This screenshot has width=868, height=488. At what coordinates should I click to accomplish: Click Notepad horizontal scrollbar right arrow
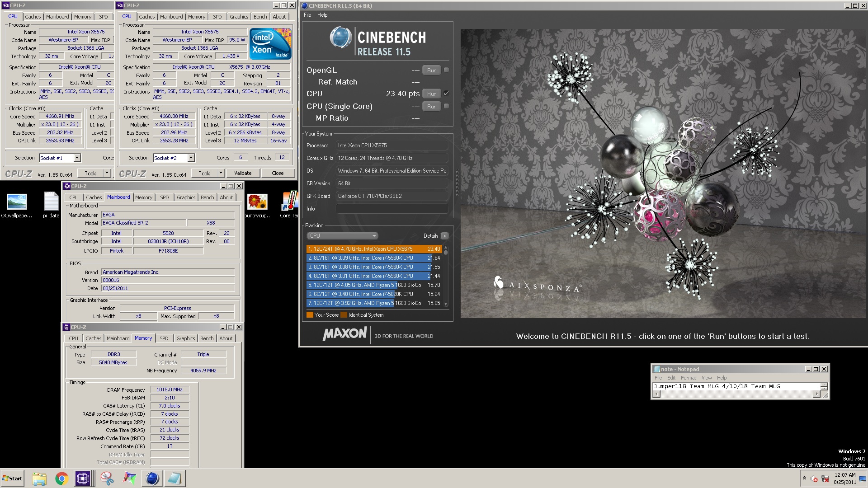tap(816, 394)
